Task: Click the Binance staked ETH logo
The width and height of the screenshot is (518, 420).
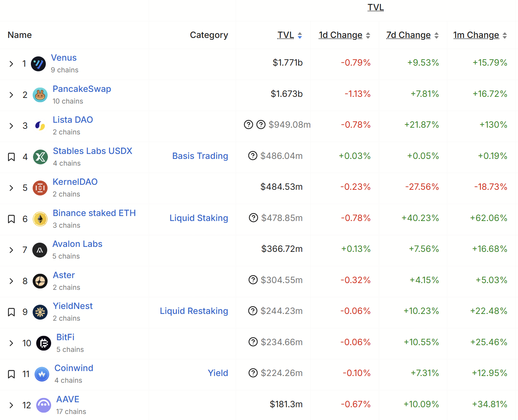Action: click(40, 219)
